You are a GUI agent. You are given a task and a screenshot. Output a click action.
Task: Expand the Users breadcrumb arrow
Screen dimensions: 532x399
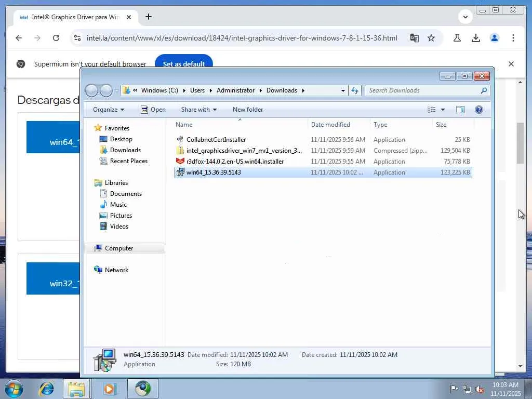pos(211,90)
